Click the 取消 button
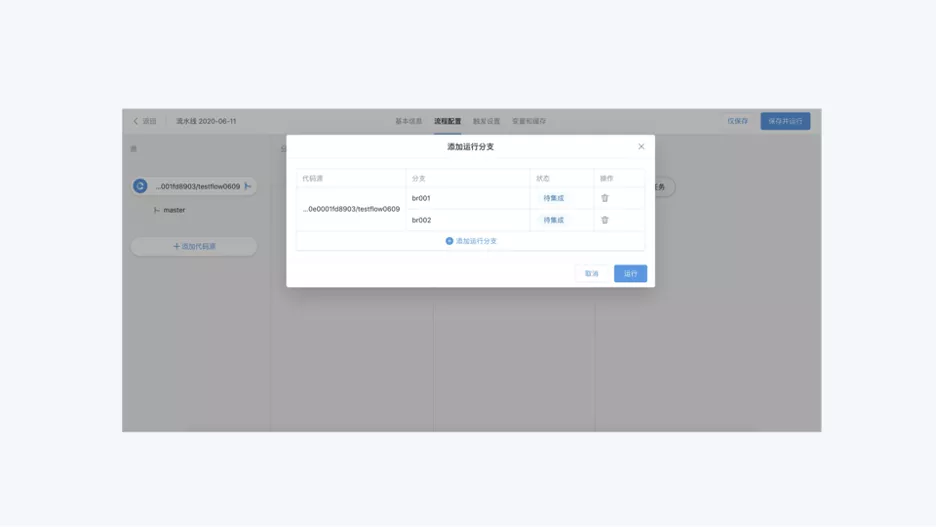The width and height of the screenshot is (936, 528). tap(592, 273)
